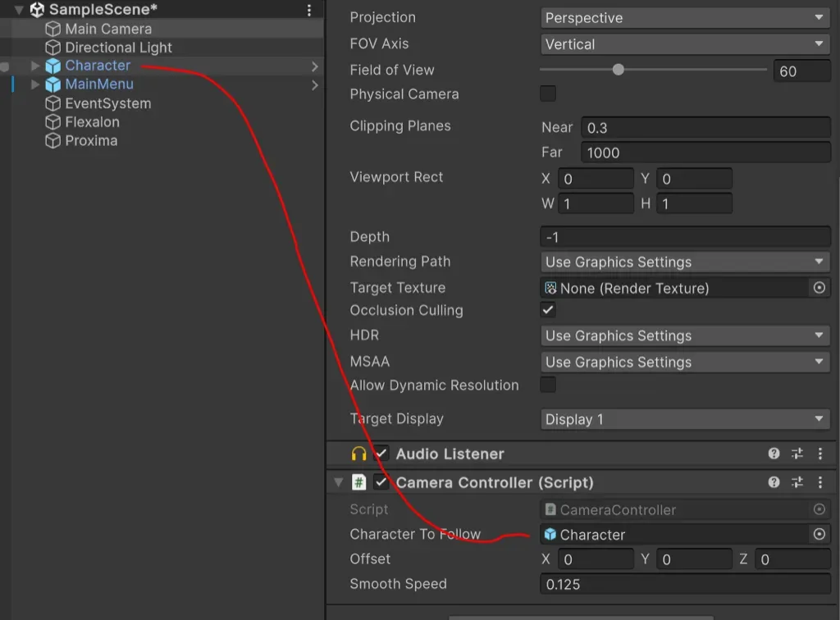
Task: Disable the Occlusion Culling checkbox
Action: click(548, 310)
